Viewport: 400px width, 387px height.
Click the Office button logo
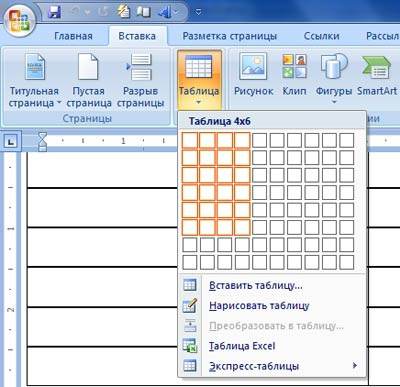pyautogui.click(x=19, y=20)
